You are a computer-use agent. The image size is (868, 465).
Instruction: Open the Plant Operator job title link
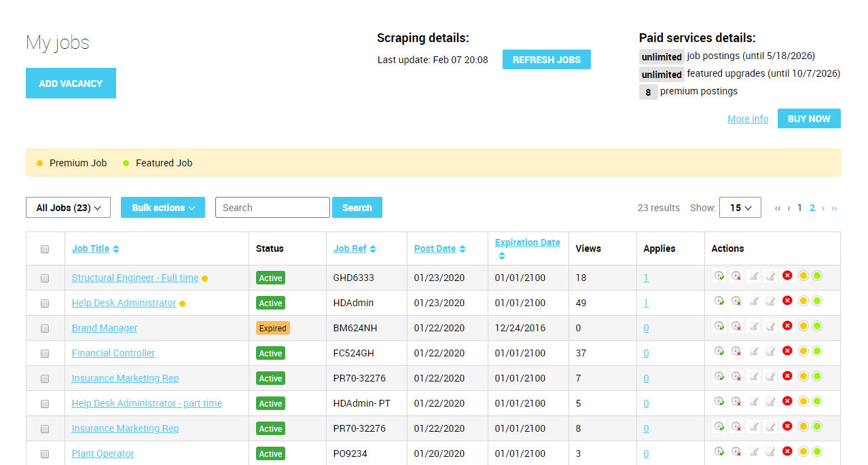tap(103, 453)
